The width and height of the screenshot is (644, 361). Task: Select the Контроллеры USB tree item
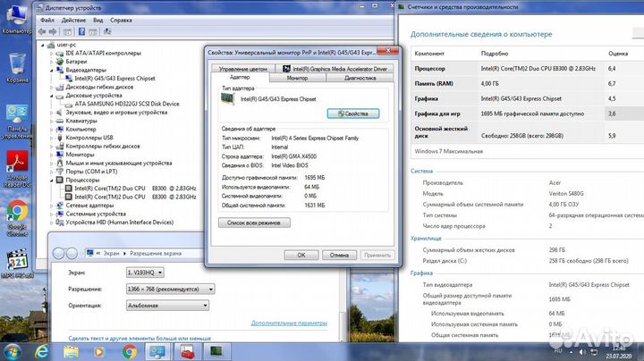[89, 138]
